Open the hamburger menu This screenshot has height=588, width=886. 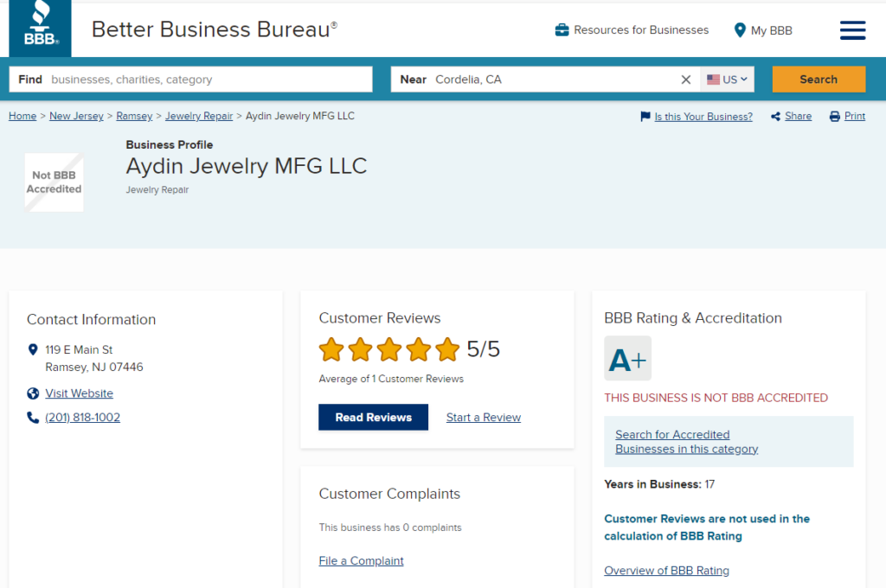click(x=852, y=30)
